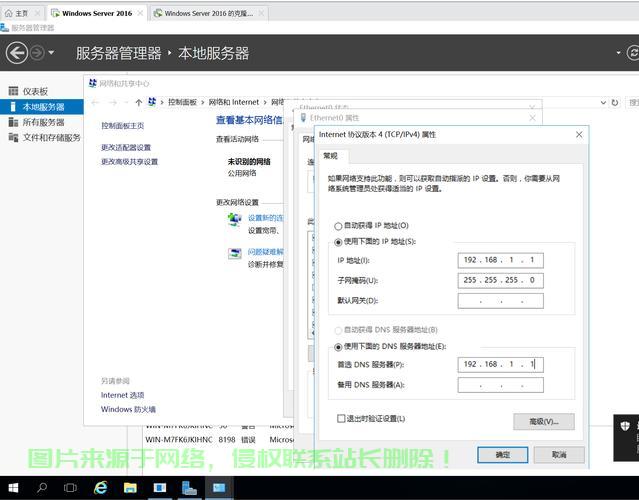Click the IP 地址 input field
Image resolution: width=639 pixels, height=500 pixels.
pos(500,260)
